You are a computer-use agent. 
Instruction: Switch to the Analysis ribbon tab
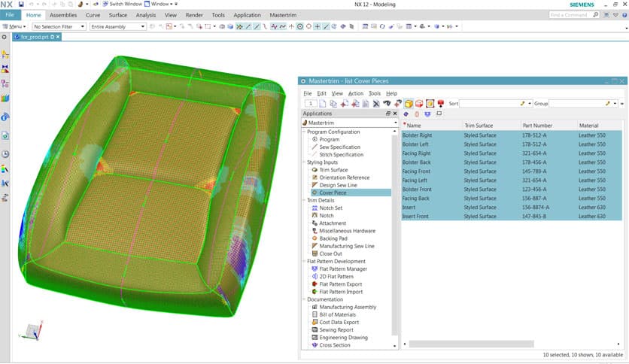(145, 15)
